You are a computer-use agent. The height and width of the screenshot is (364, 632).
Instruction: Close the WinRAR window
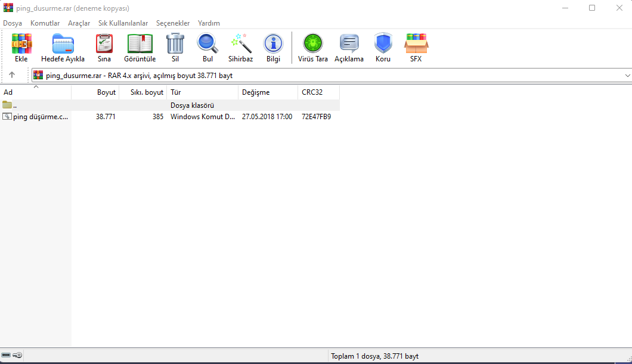pyautogui.click(x=619, y=8)
